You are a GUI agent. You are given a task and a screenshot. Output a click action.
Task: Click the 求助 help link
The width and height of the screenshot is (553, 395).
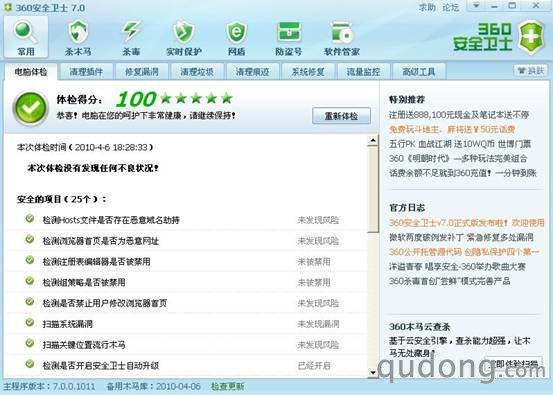(427, 7)
